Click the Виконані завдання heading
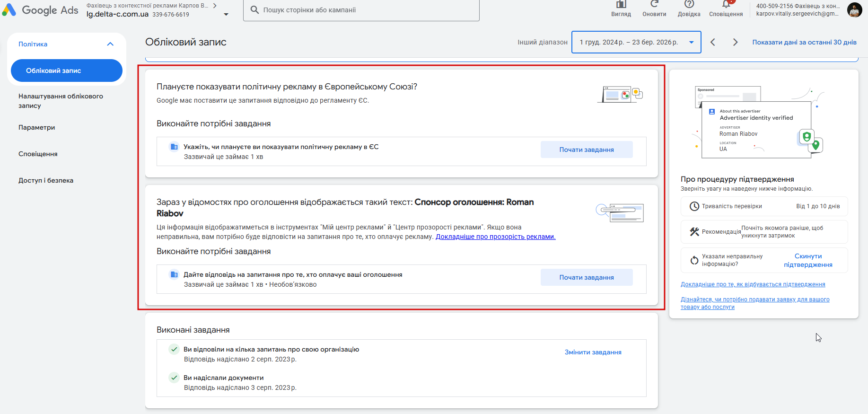 click(x=193, y=330)
